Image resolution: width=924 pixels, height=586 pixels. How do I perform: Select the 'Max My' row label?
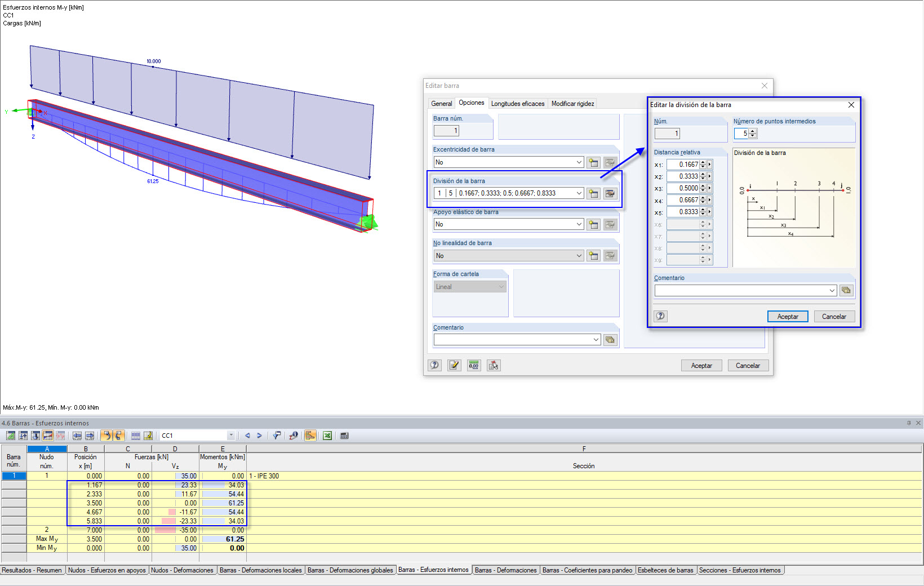[x=47, y=539]
